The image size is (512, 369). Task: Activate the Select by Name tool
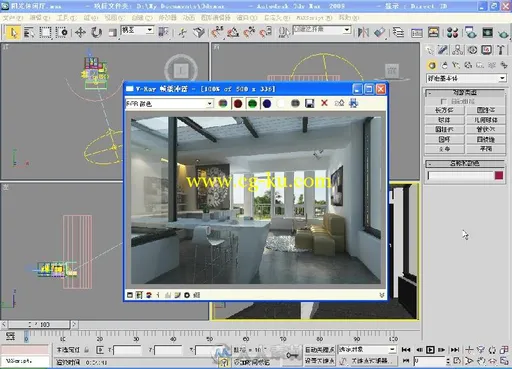point(29,32)
